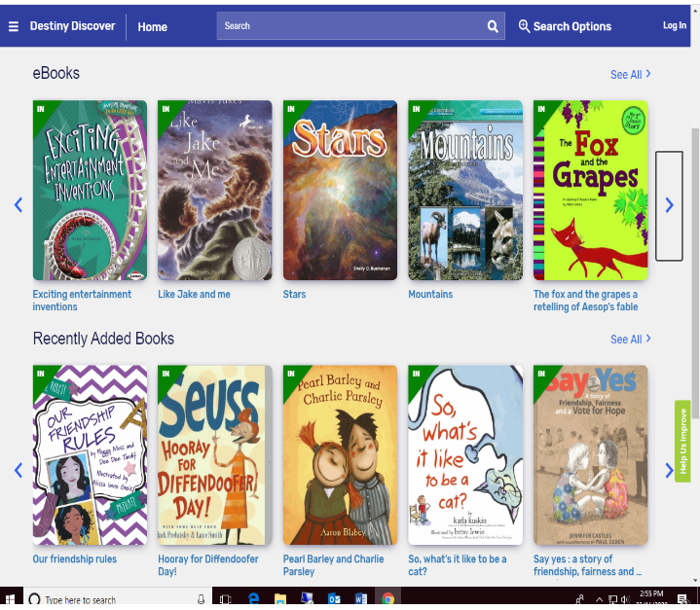Show previous eBooks with left arrow
Screen dimensions: 700x610
click(18, 205)
